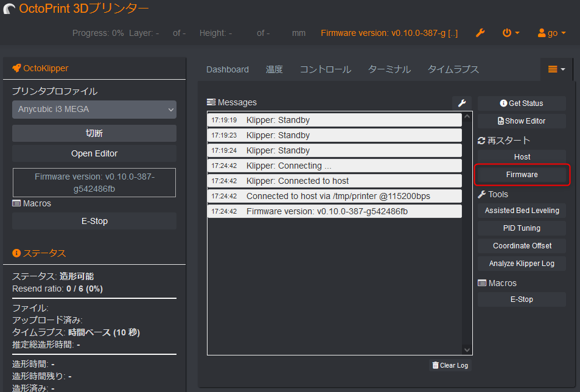Open the ターミナル tab

(390, 69)
